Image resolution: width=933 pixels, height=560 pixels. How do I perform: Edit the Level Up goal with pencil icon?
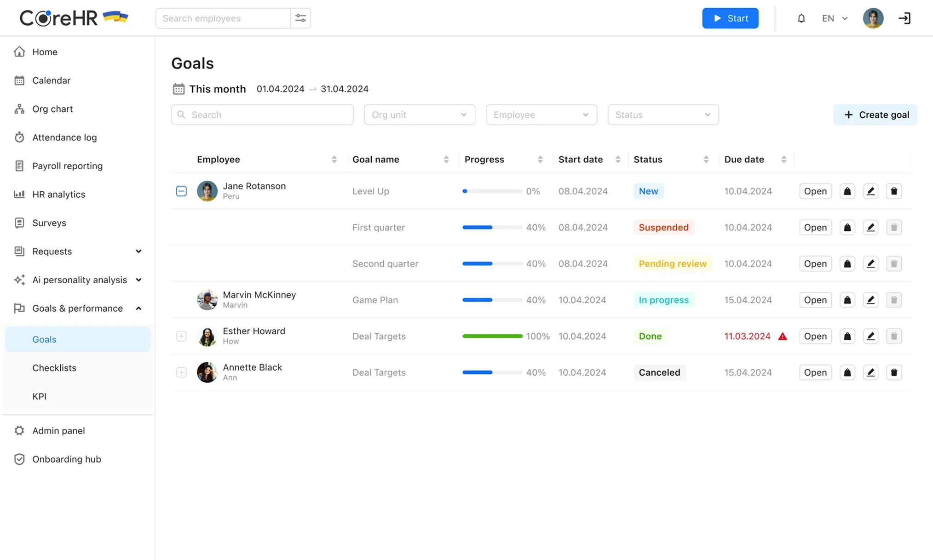(870, 191)
